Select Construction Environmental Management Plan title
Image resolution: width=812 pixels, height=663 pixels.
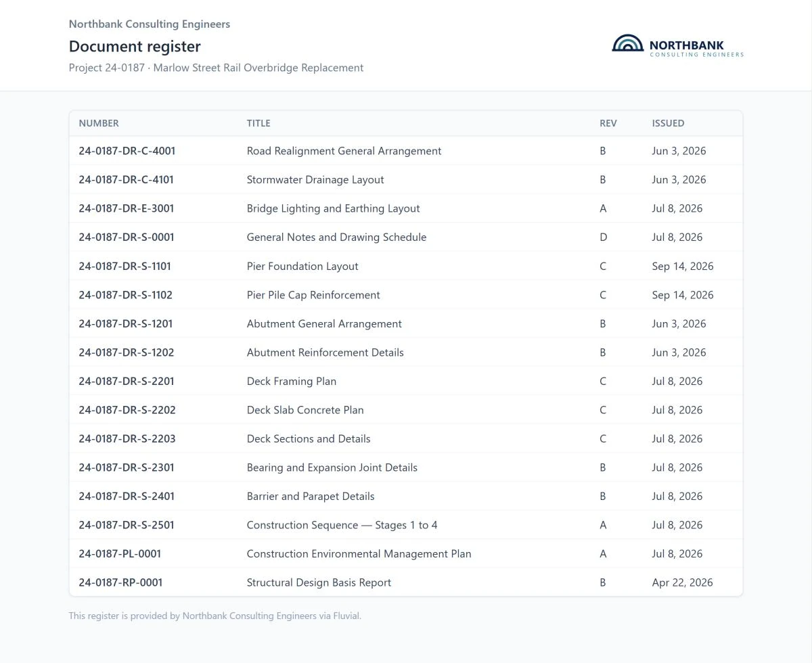point(359,553)
